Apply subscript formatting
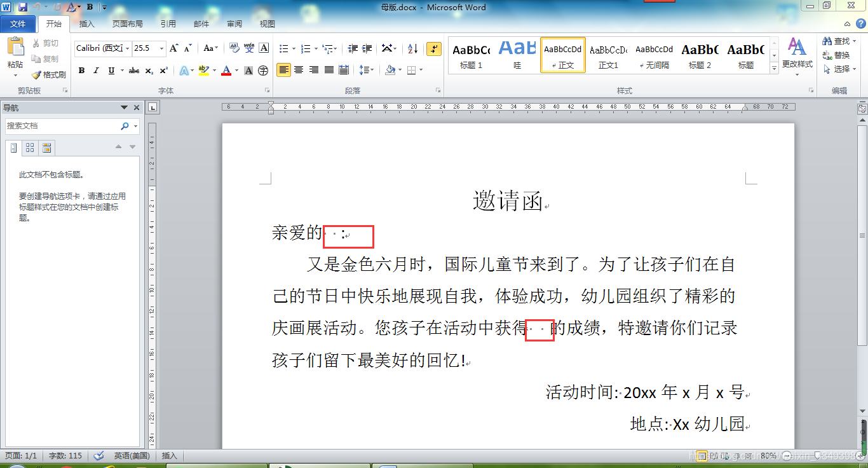Viewport: 868px width, 468px height. (150, 71)
